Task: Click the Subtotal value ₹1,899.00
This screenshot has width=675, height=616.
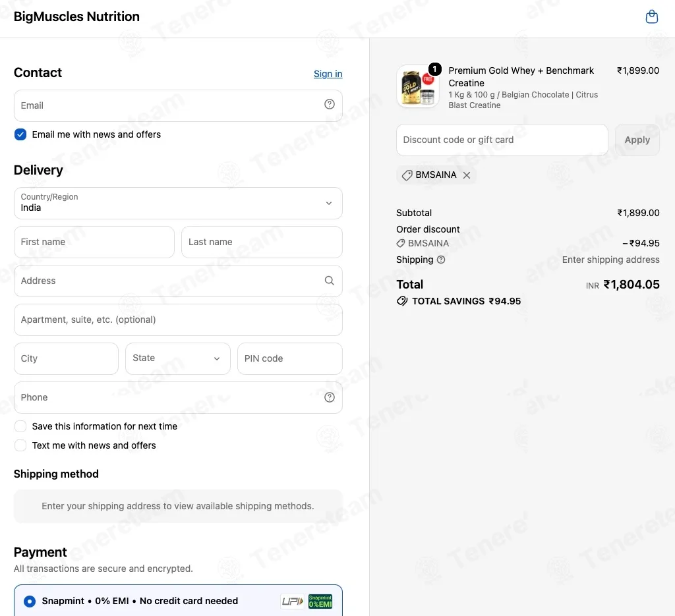Action: 638,213
